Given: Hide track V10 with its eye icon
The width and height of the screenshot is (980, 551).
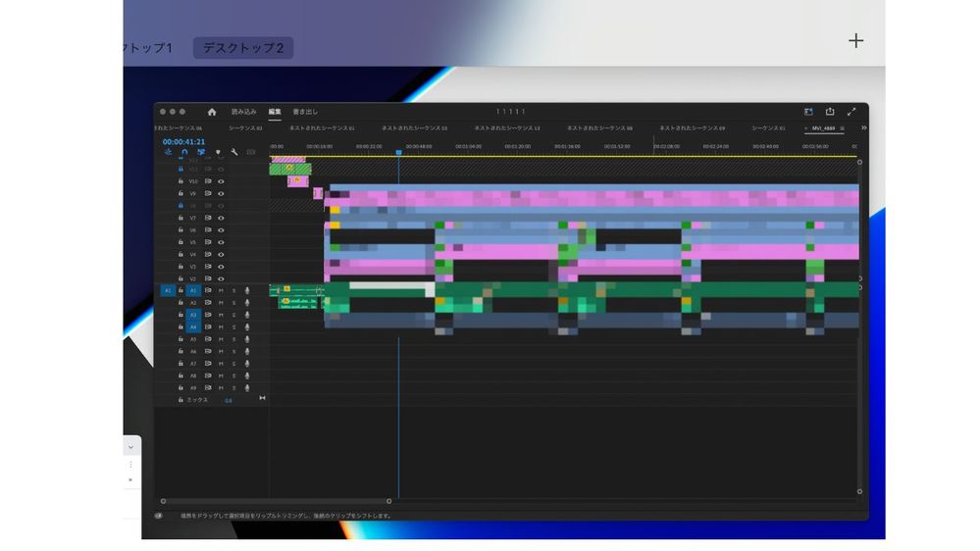Looking at the screenshot, I should 222,181.
